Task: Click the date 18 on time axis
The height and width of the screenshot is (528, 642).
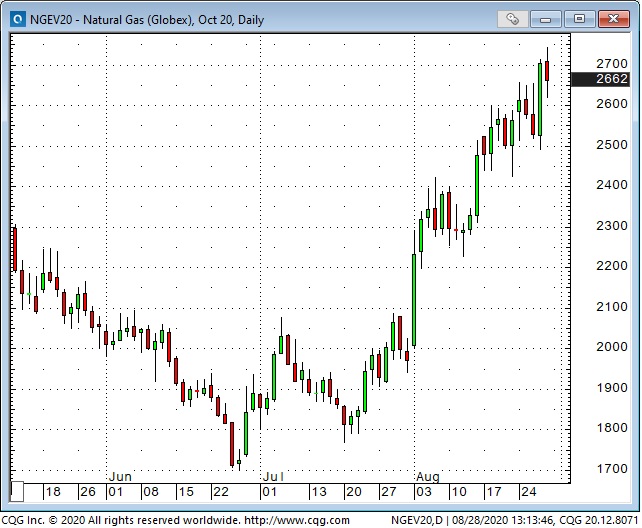Action: coord(53,492)
